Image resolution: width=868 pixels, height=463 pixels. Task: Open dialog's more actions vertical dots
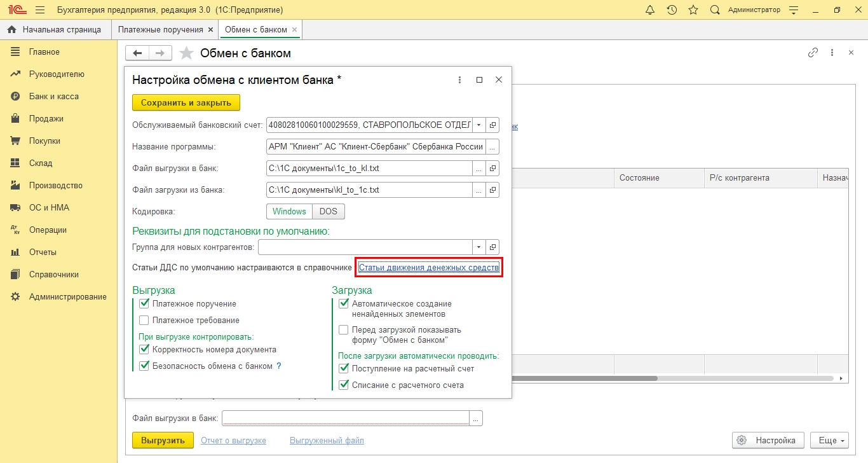pyautogui.click(x=459, y=79)
